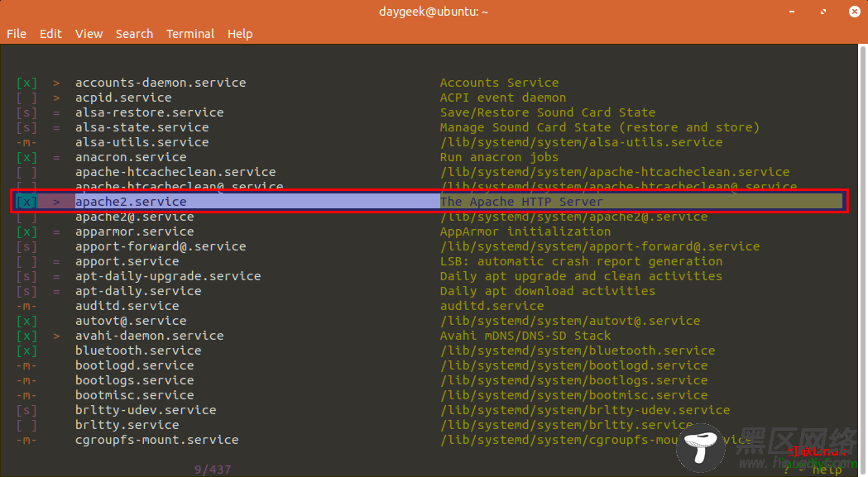Select the alsa-utils.service name
Image resolution: width=868 pixels, height=477 pixels.
click(x=142, y=143)
